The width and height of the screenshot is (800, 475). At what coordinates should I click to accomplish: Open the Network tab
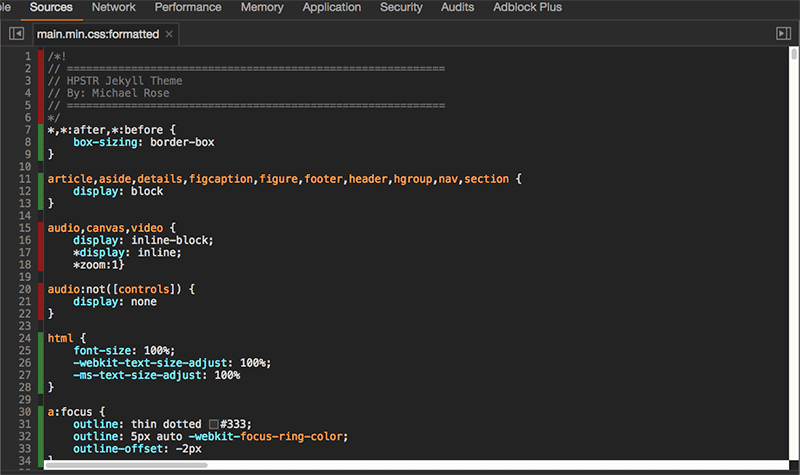pos(114,7)
